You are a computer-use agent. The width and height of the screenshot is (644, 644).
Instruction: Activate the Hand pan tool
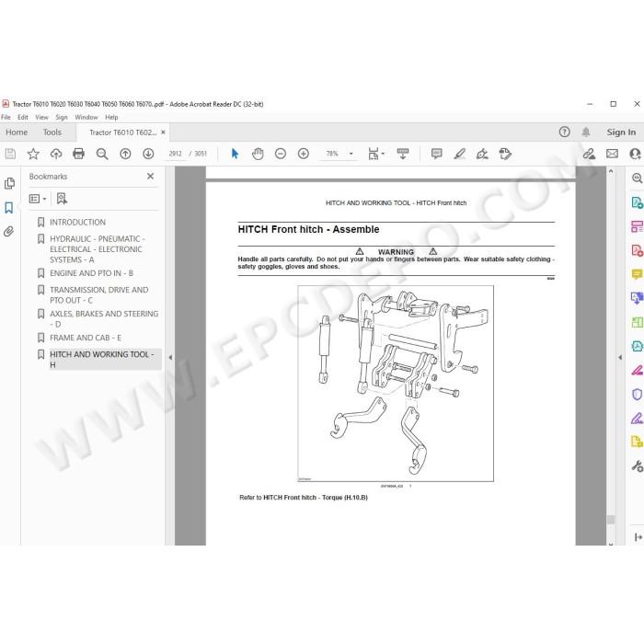pyautogui.click(x=258, y=154)
